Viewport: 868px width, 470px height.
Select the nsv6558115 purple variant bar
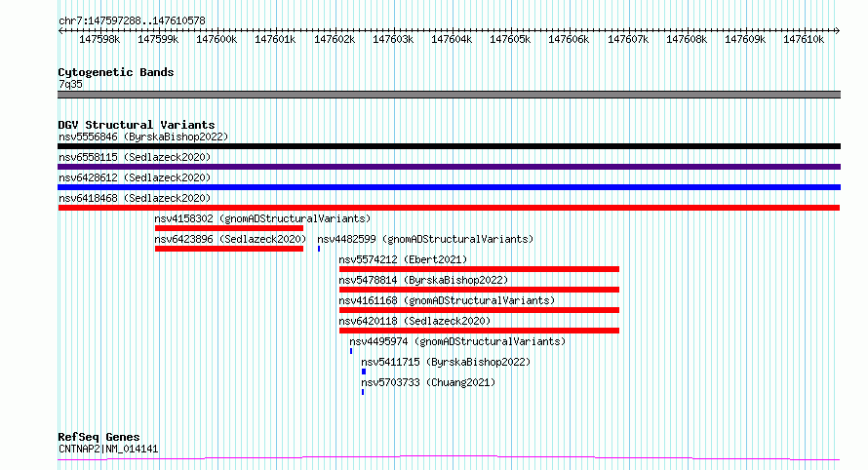click(449, 167)
